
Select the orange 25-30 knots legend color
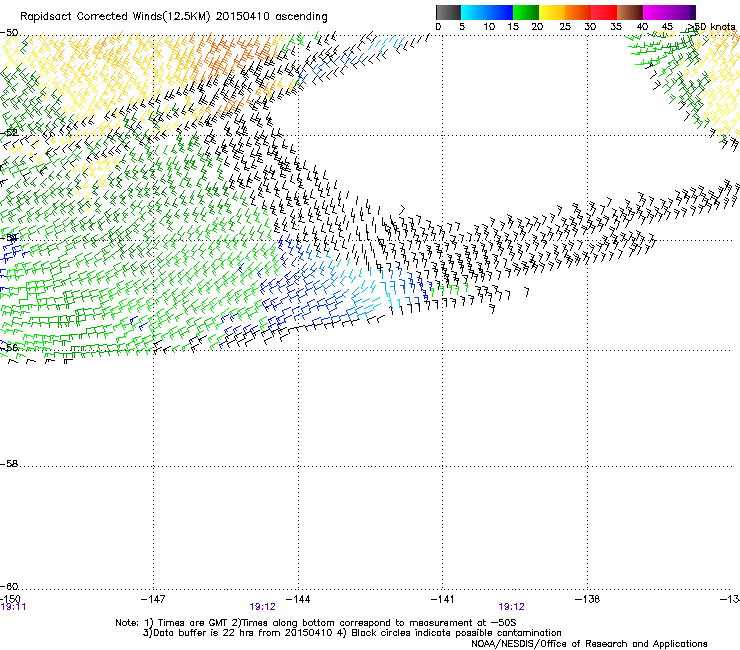tap(578, 12)
